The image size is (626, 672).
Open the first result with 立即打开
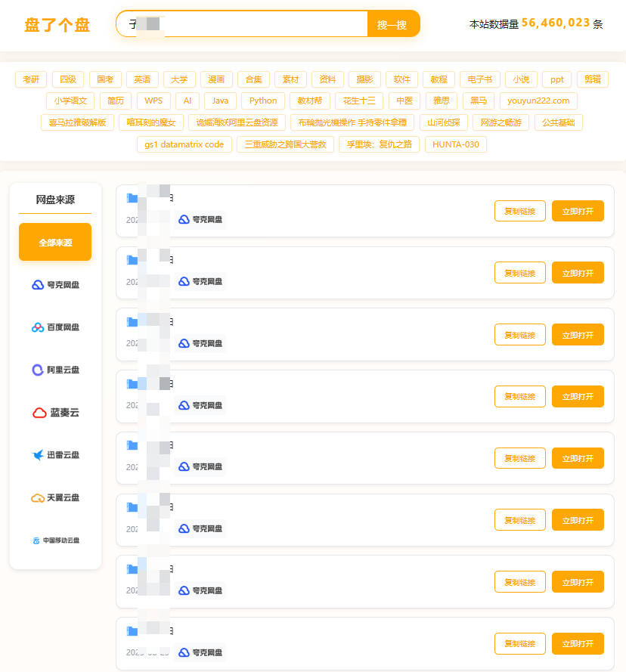tap(578, 211)
